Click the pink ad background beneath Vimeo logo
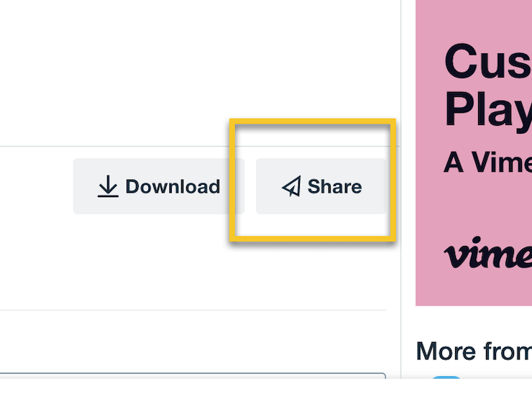 click(474, 288)
